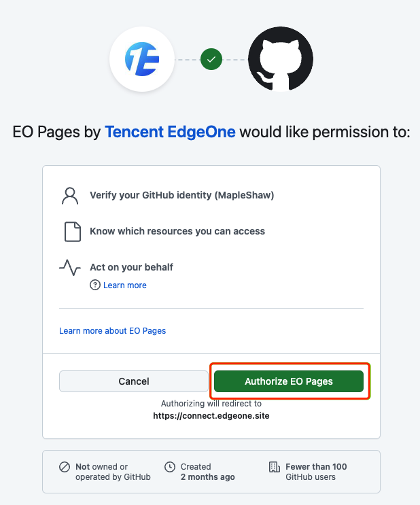This screenshot has height=505, width=420.
Task: Open the Learn more link under Act on your behalf
Action: [124, 285]
